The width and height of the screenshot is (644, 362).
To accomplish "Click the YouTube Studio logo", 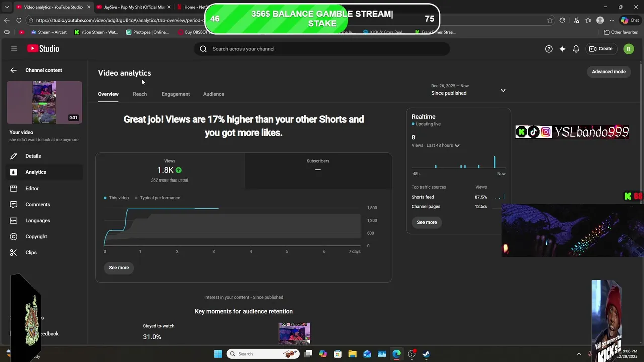I will (43, 49).
